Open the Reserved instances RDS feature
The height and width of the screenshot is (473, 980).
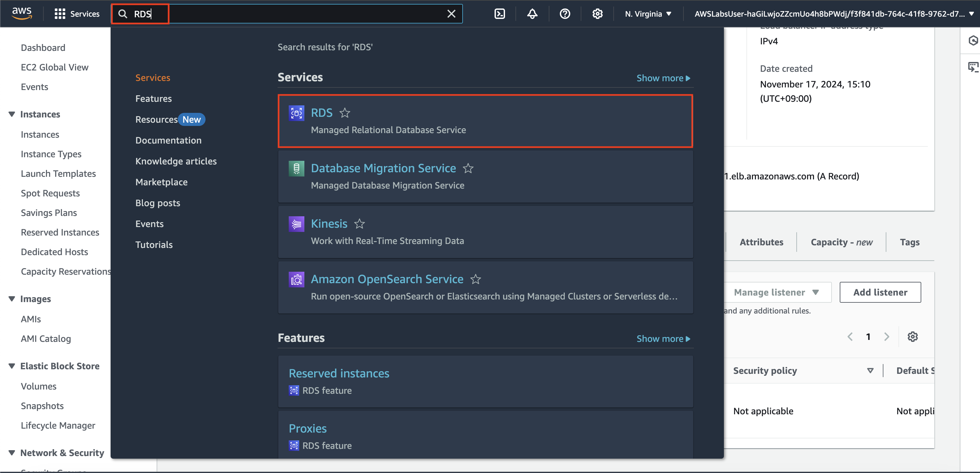339,373
